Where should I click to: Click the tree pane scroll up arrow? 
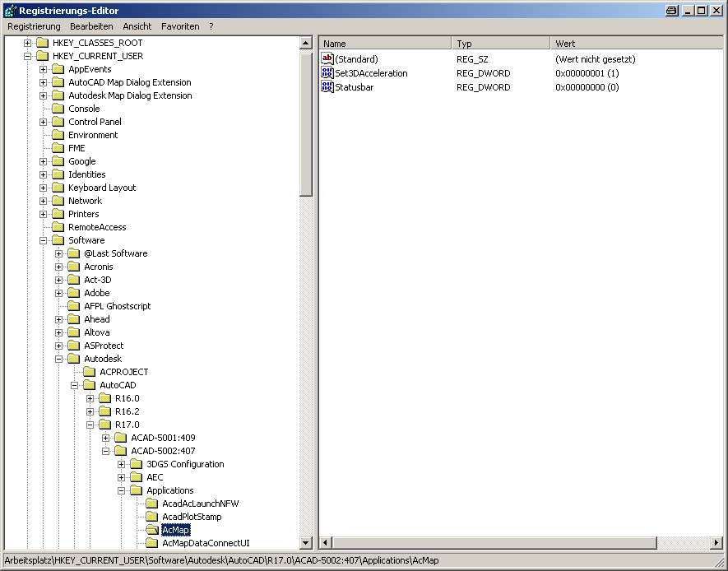tap(305, 44)
